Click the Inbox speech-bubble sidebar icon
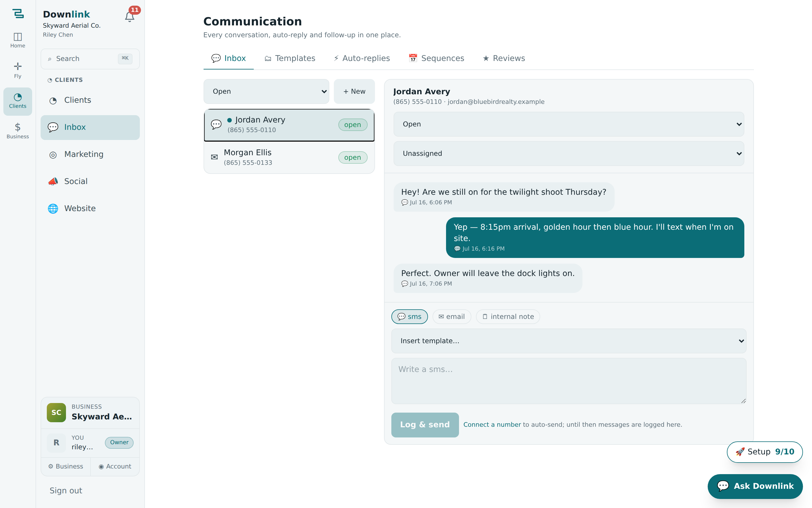The width and height of the screenshot is (812, 508). click(53, 127)
